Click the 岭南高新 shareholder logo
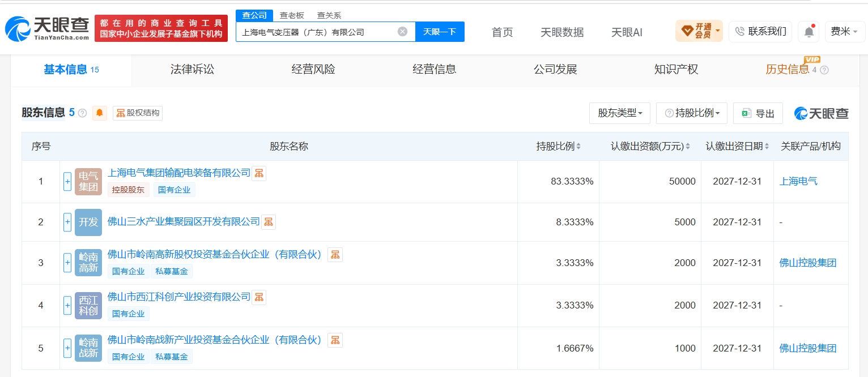This screenshot has height=377, width=868. (88, 263)
